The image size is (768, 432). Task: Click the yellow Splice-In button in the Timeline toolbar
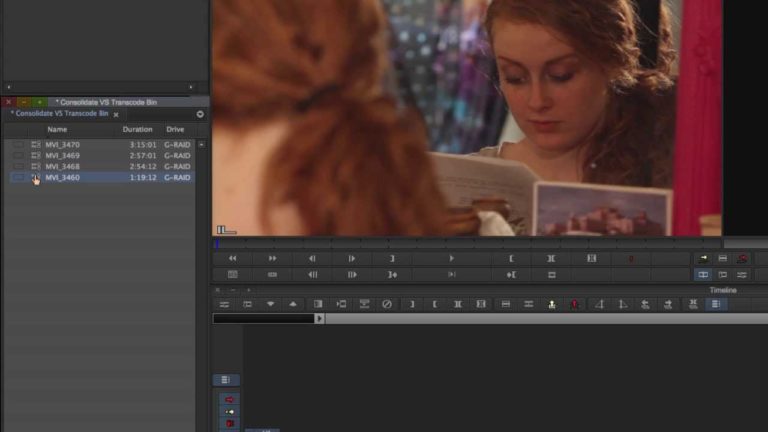(552, 305)
